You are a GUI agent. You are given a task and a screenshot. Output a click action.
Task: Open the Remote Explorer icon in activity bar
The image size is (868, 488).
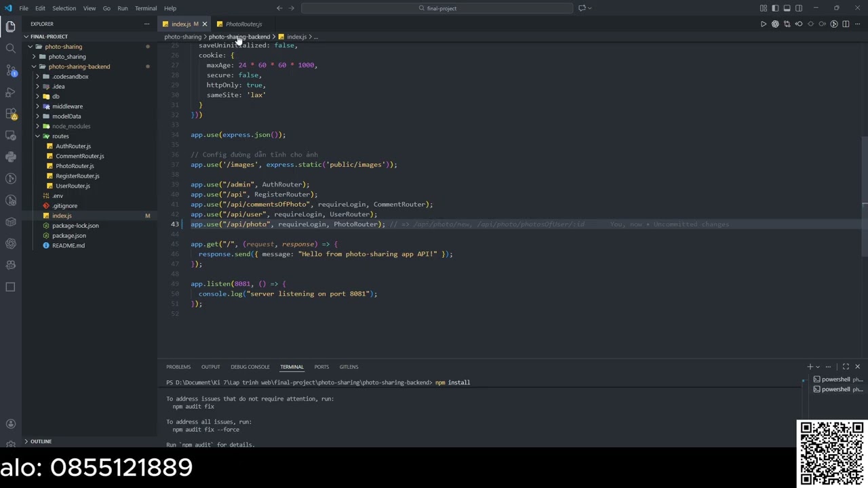click(10, 135)
